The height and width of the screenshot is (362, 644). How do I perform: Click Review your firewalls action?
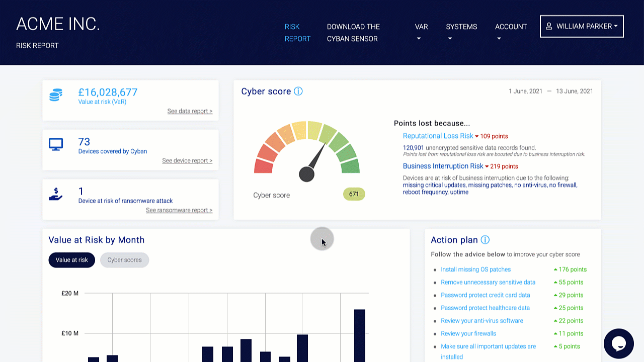click(x=468, y=333)
